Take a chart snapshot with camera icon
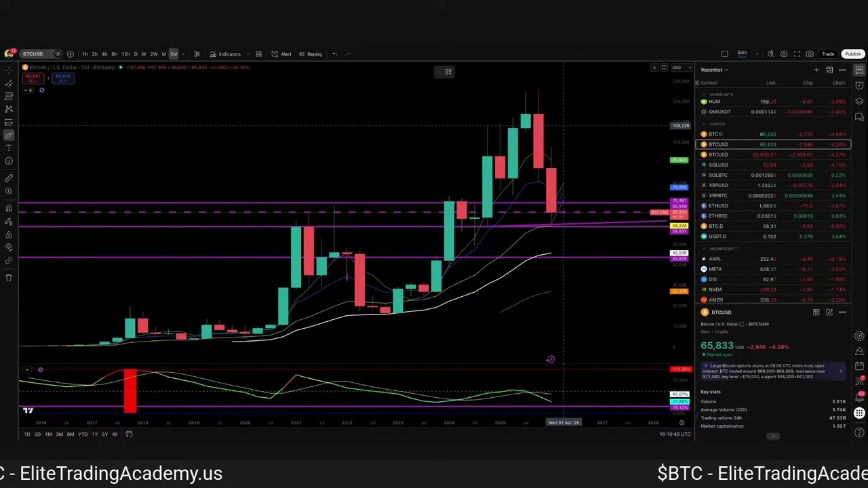 pos(810,54)
